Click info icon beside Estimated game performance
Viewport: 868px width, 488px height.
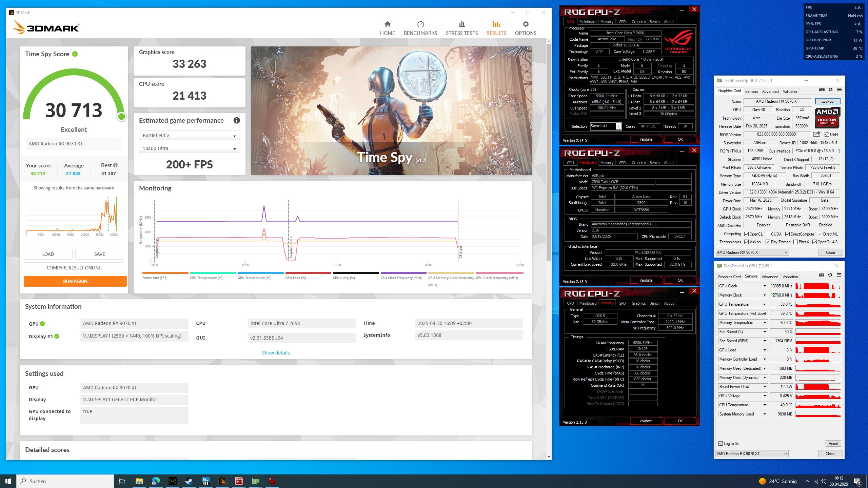237,120
